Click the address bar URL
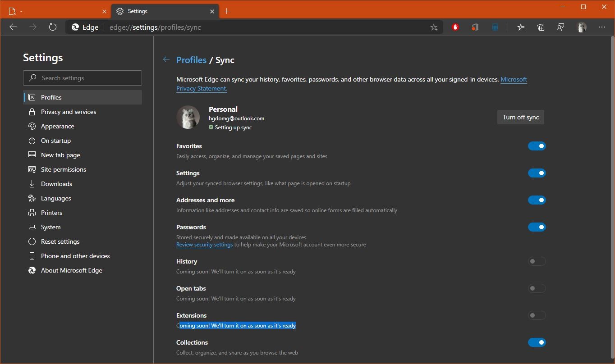 click(x=155, y=27)
